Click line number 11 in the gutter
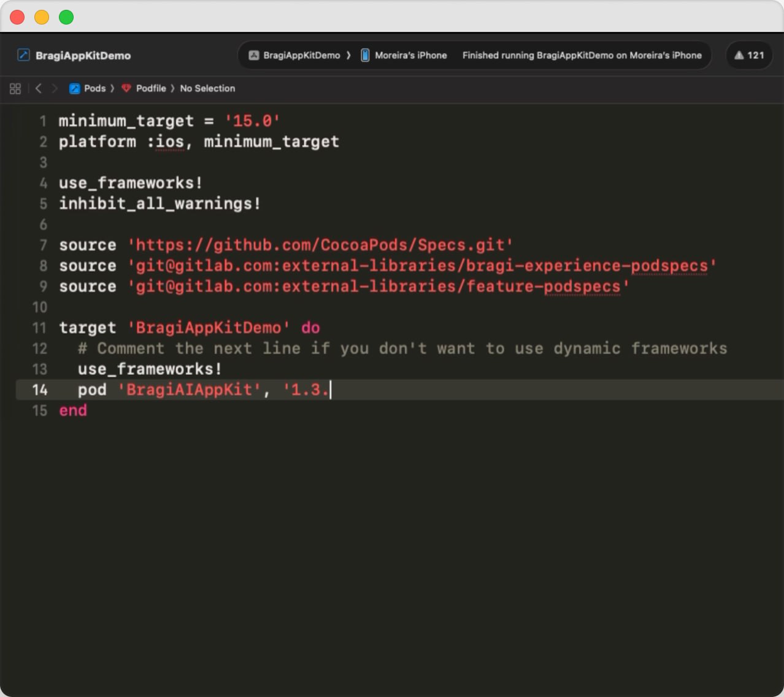Image resolution: width=784 pixels, height=697 pixels. 40,328
